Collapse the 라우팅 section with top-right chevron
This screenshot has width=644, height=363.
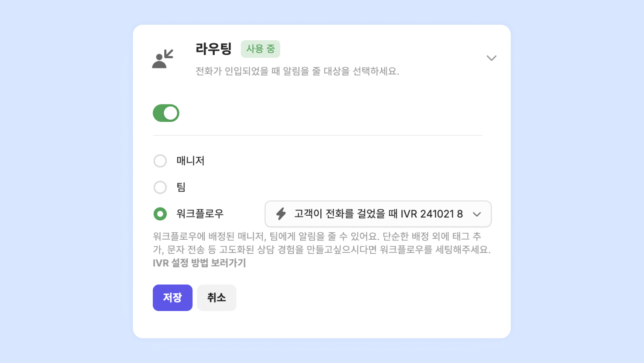pos(491,58)
